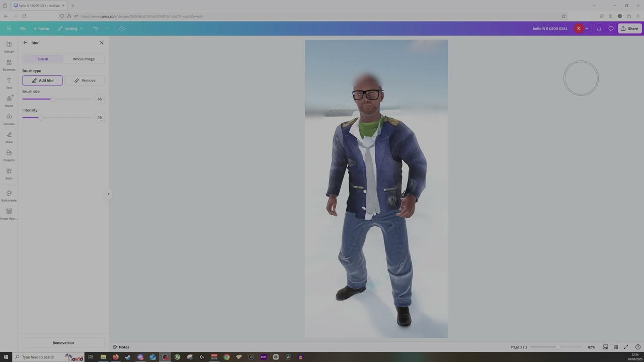Click the Share button

point(629,29)
